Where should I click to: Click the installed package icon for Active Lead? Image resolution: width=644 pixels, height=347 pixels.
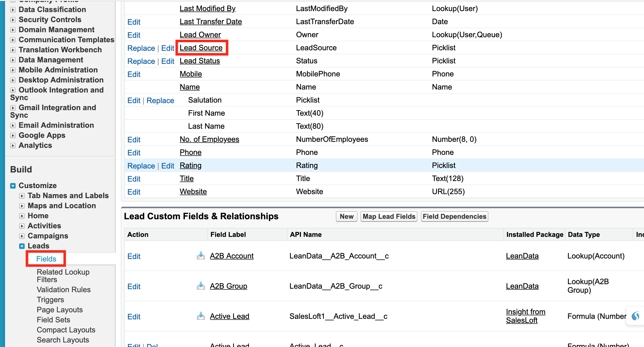coord(201,316)
